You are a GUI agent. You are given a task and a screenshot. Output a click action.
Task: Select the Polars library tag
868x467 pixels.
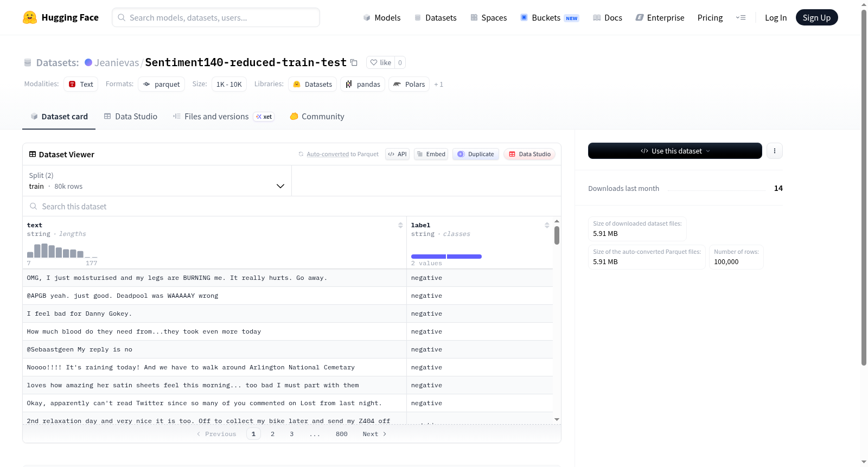[x=409, y=84]
